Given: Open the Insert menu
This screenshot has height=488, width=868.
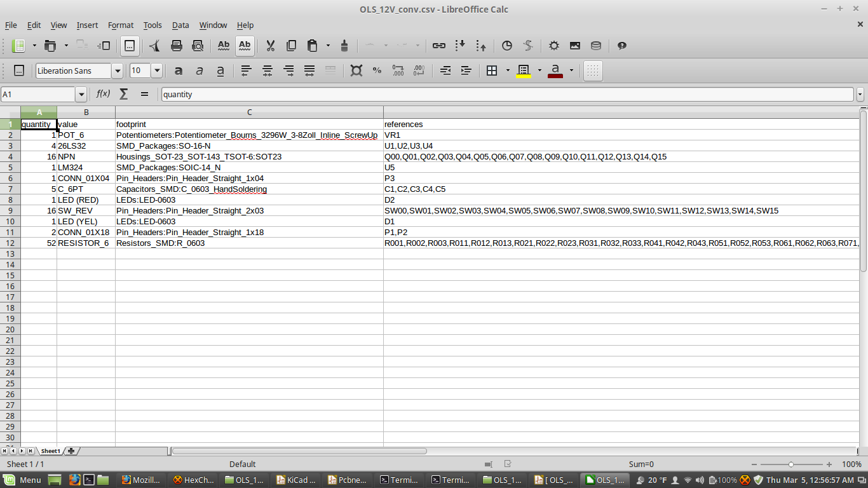Looking at the screenshot, I should point(87,25).
